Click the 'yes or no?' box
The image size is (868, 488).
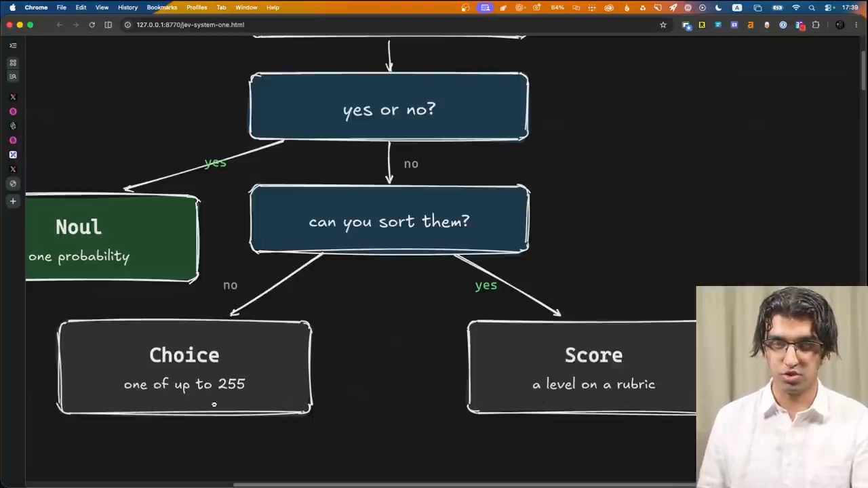[389, 106]
